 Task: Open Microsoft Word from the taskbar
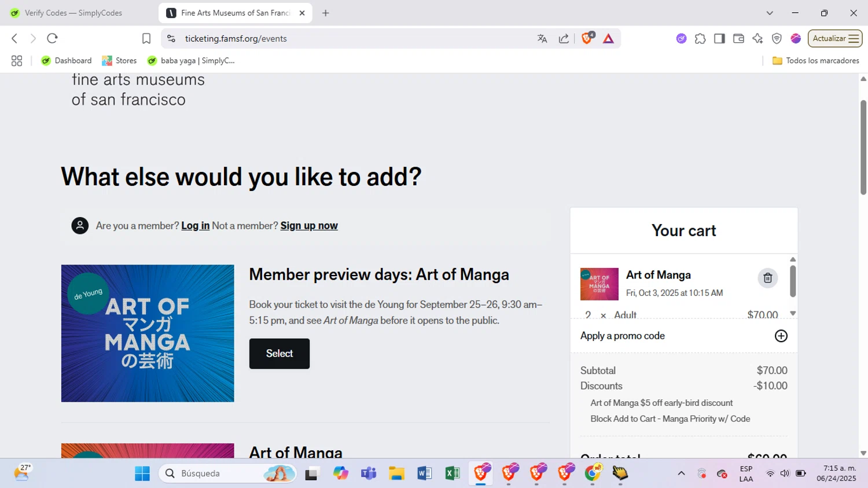(x=424, y=474)
